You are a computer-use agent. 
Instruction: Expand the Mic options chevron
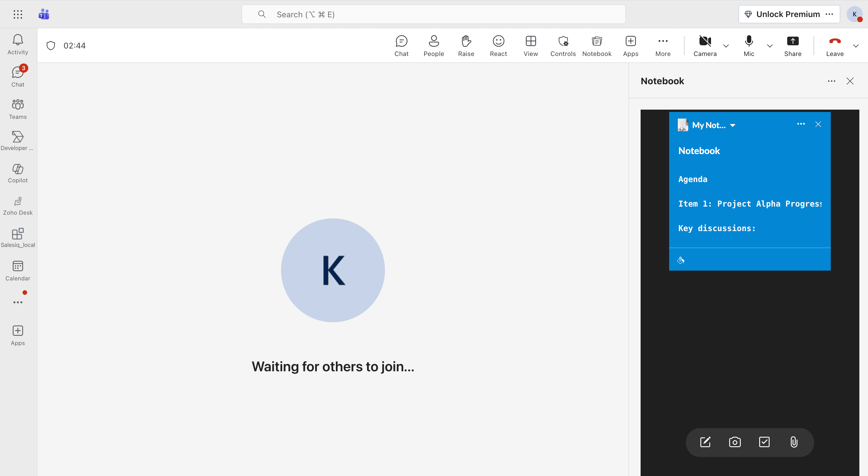770,46
